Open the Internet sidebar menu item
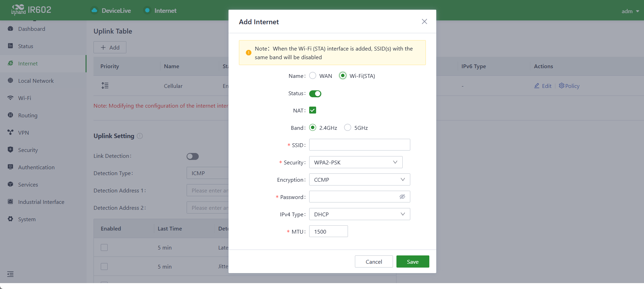644x289 pixels. point(43,63)
